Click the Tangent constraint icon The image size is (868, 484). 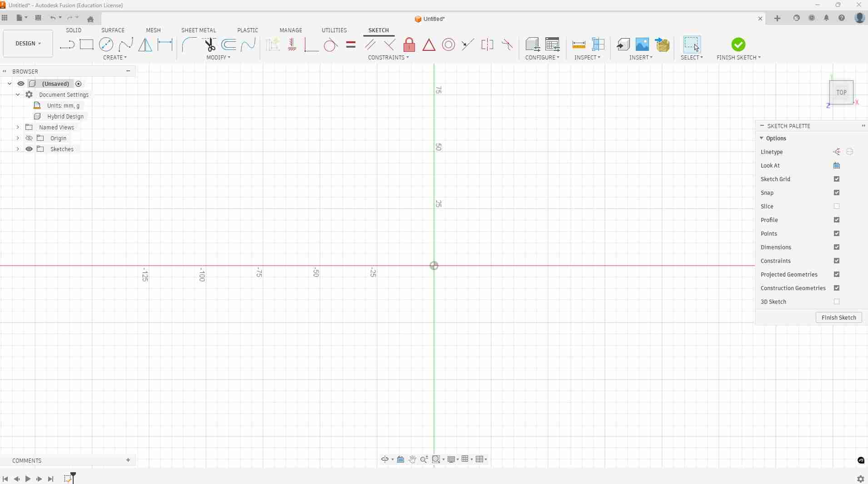point(330,44)
